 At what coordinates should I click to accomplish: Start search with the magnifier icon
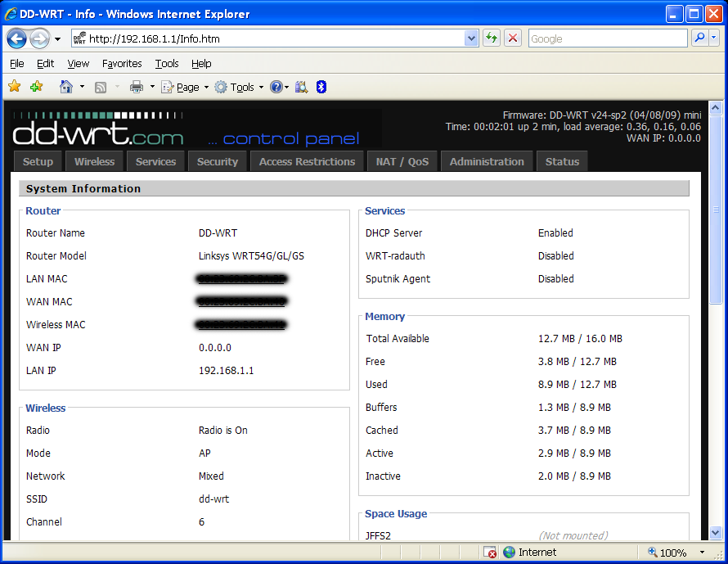(699, 38)
